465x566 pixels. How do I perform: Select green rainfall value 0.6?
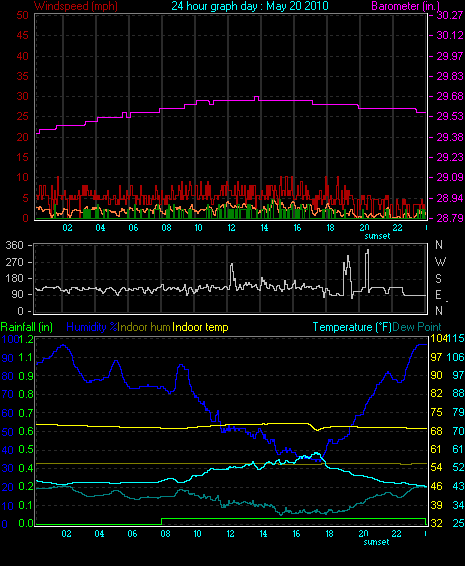click(26, 432)
